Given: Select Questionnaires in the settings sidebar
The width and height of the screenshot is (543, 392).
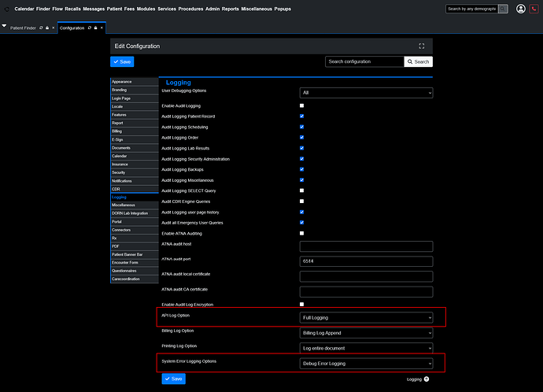Looking at the screenshot, I should [x=135, y=271].
